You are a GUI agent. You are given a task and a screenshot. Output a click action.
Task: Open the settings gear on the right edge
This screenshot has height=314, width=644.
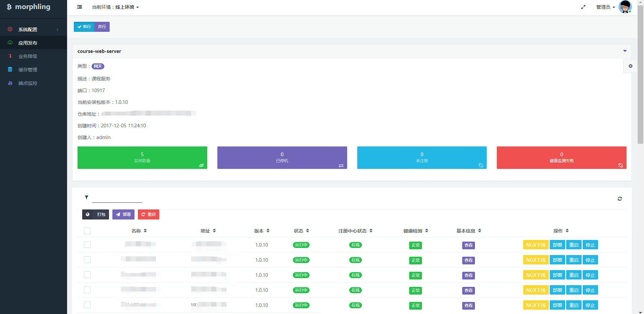click(631, 66)
